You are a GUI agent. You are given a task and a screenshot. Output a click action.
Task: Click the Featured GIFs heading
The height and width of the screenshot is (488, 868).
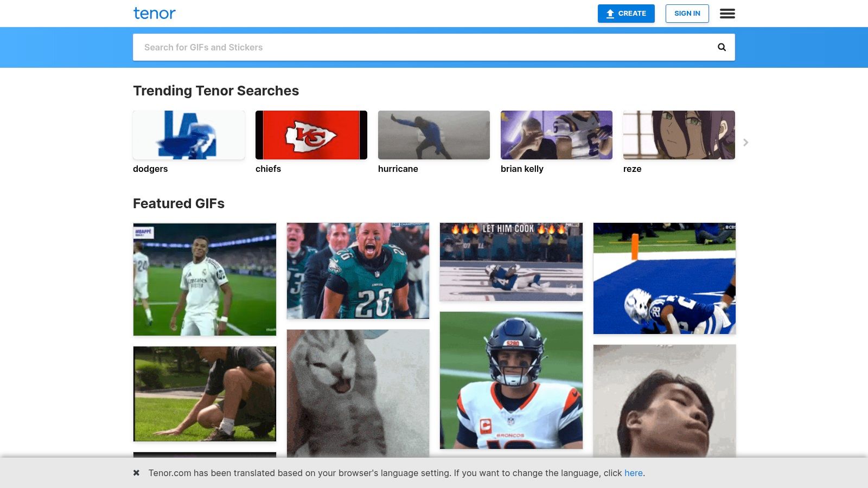(x=178, y=203)
